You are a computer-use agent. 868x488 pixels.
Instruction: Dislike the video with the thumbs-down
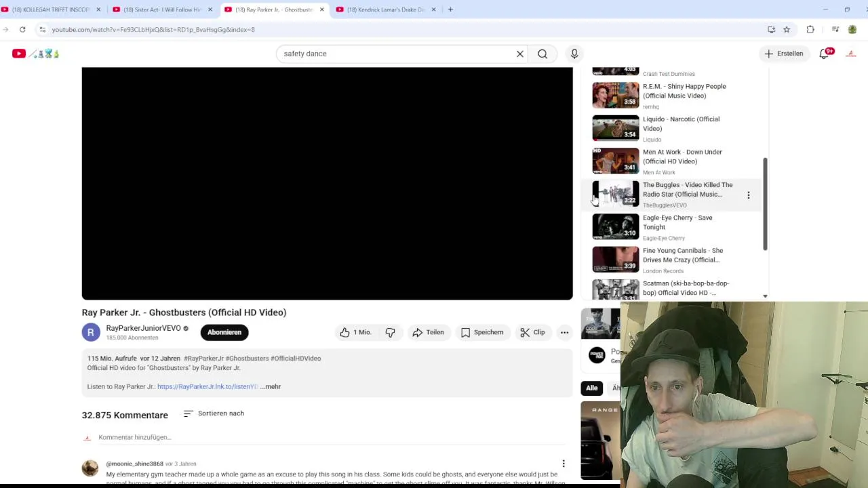390,332
